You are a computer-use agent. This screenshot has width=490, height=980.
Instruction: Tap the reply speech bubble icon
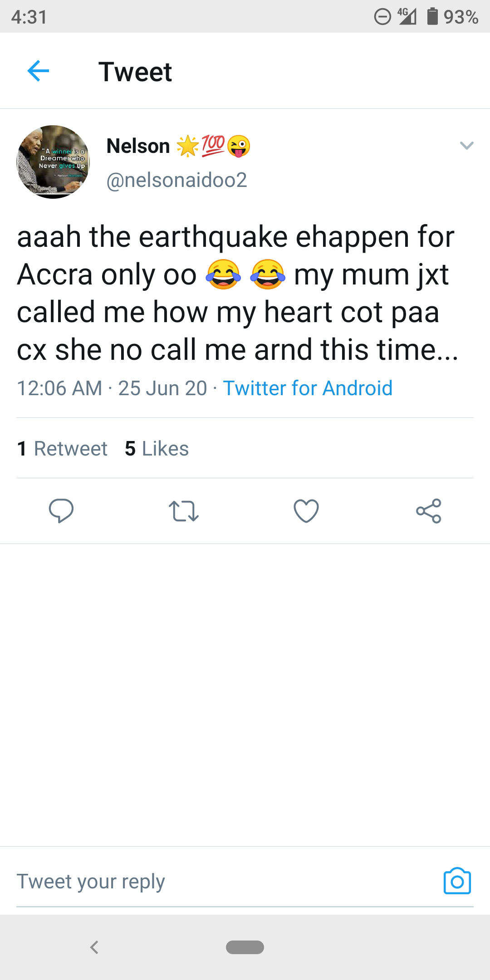point(61,511)
